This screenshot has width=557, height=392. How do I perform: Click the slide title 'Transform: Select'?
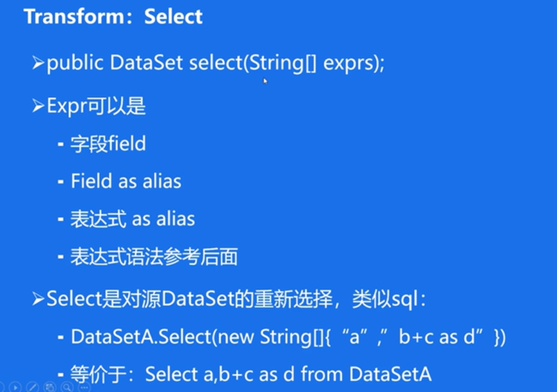pyautogui.click(x=113, y=17)
